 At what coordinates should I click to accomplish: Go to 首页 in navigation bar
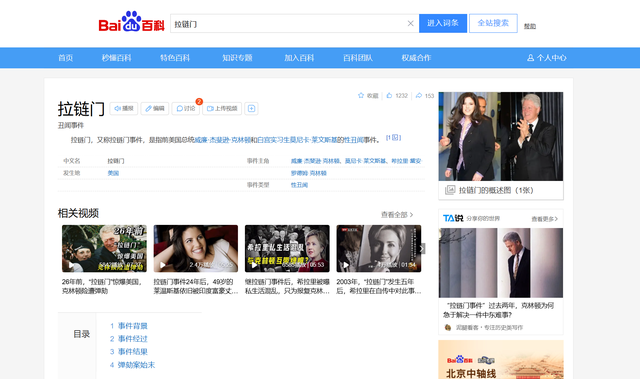pyautogui.click(x=66, y=58)
